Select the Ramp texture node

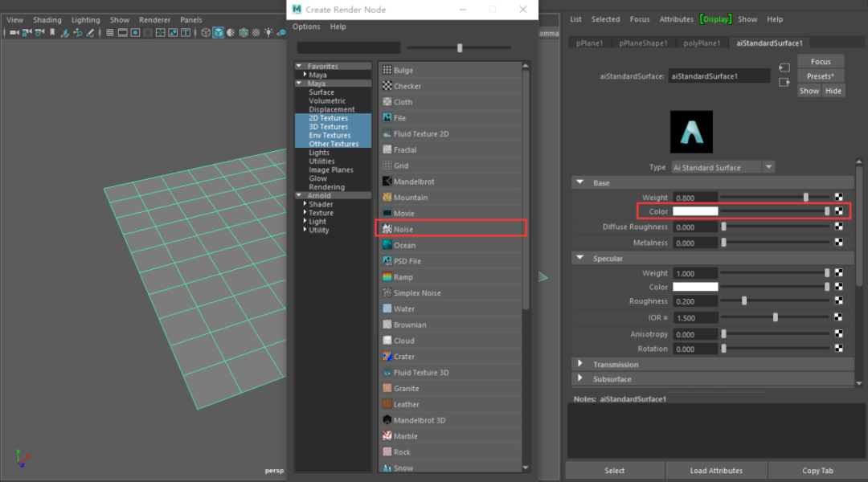coord(451,277)
